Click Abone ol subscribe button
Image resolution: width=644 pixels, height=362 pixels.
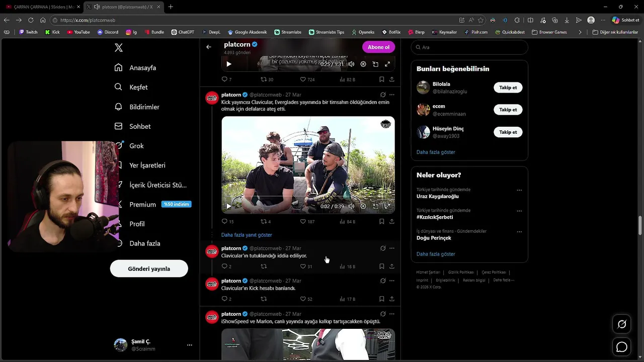point(378,47)
